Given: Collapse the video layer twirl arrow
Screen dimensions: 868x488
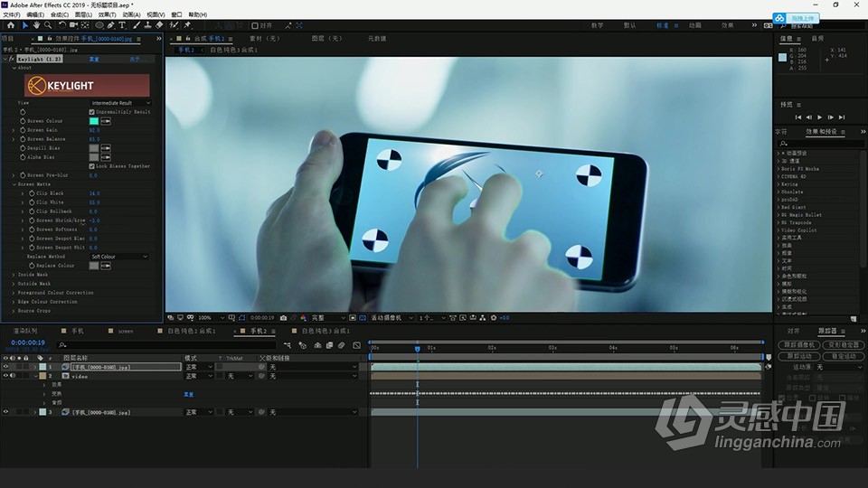Looking at the screenshot, I should (x=35, y=376).
